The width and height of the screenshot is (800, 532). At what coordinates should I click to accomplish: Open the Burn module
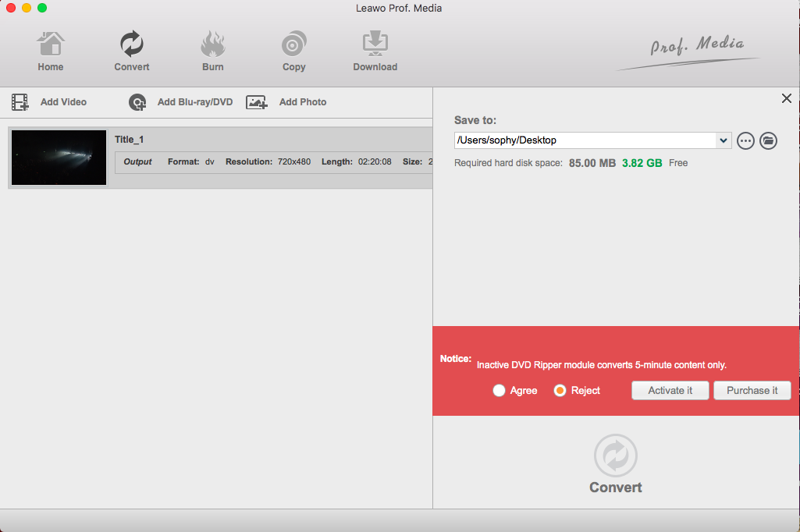coord(213,51)
